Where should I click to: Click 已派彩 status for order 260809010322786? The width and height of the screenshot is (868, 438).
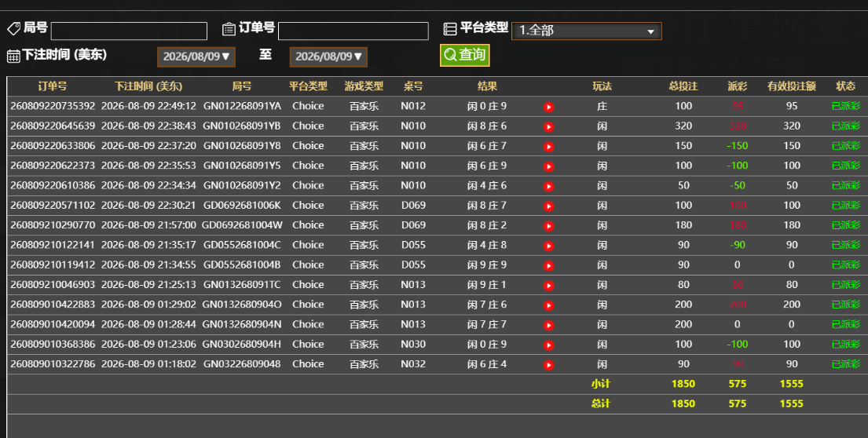[846, 364]
